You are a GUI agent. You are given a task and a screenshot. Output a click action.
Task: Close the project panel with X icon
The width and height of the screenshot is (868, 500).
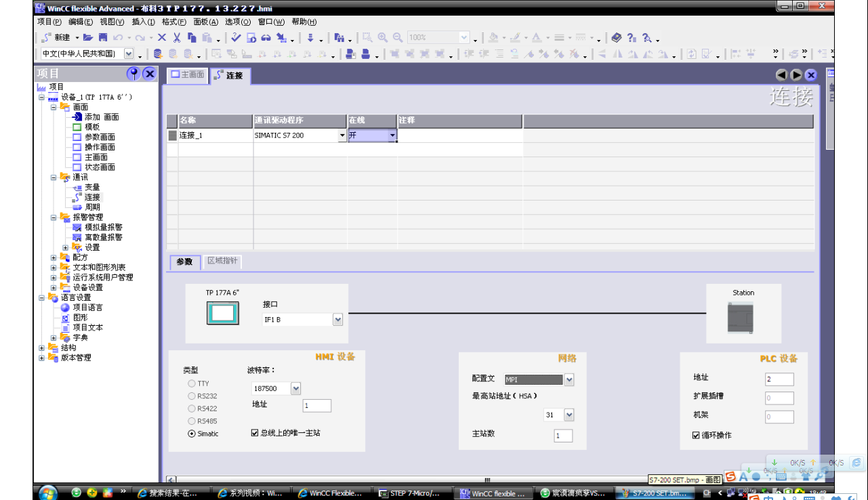point(150,73)
